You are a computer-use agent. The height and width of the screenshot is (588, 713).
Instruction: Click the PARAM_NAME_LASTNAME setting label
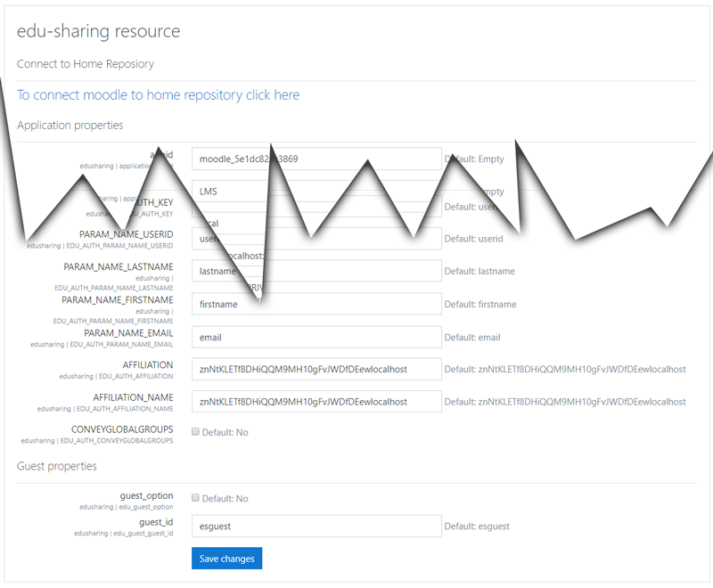click(118, 267)
